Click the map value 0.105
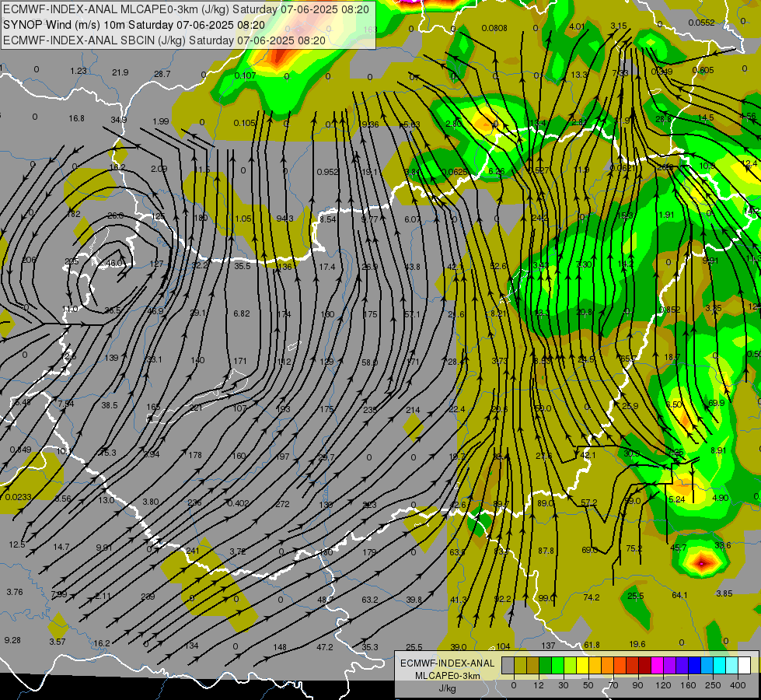The width and height of the screenshot is (761, 700). pos(244,123)
